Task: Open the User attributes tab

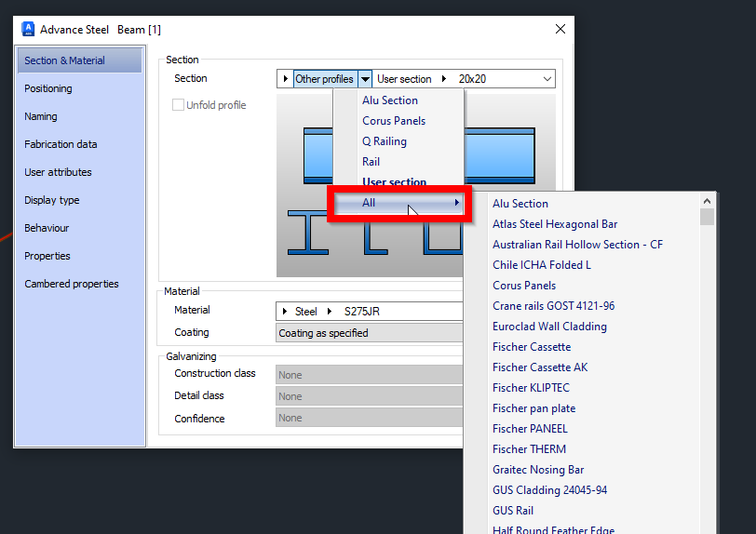Action: (58, 172)
